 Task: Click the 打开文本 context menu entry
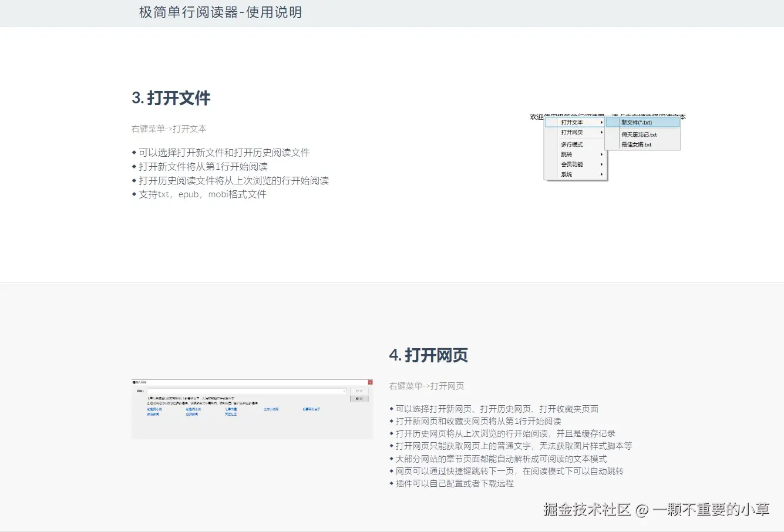click(x=575, y=122)
